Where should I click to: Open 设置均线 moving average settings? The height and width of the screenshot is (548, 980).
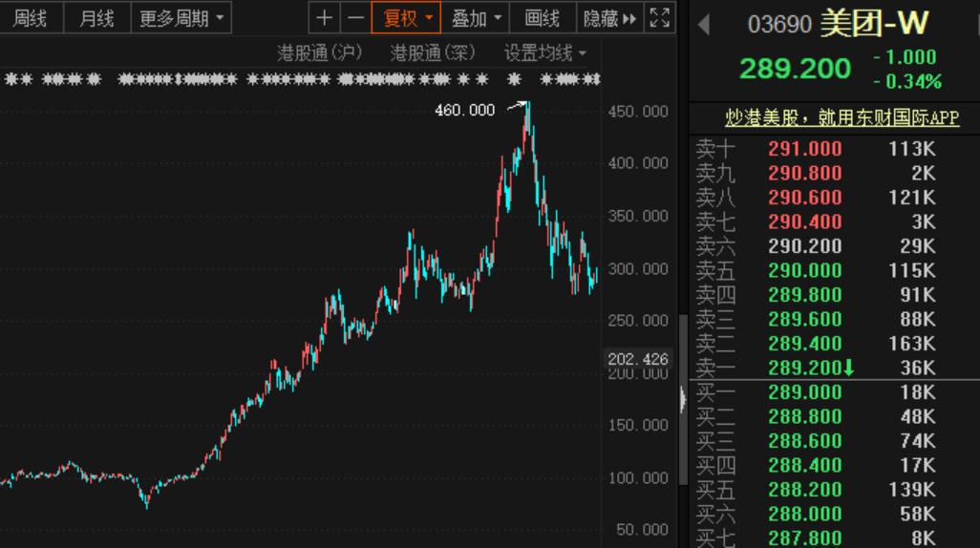point(544,53)
